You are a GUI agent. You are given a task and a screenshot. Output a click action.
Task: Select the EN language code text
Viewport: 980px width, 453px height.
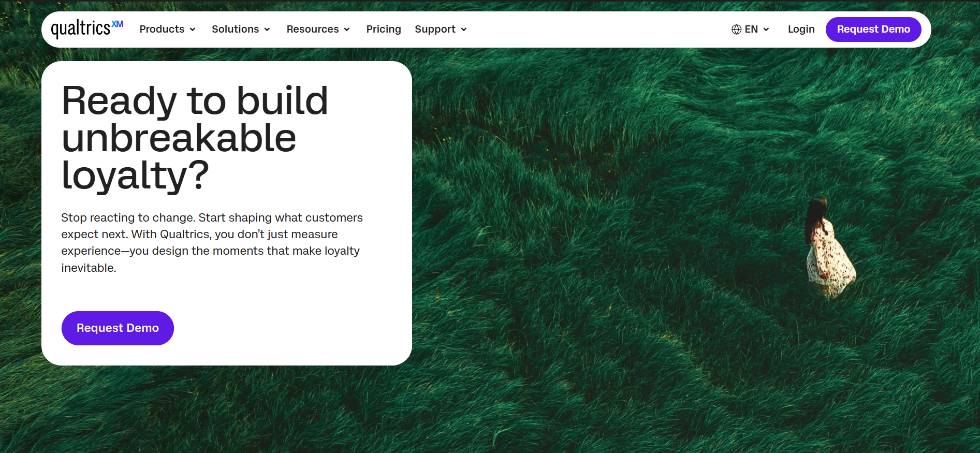(x=751, y=30)
